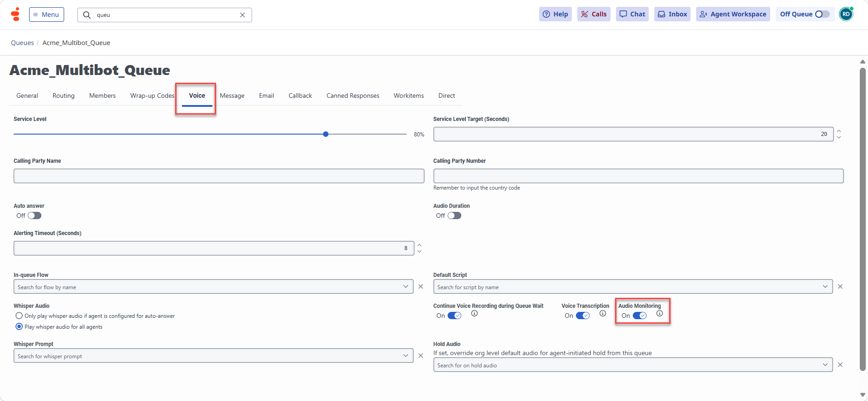Click the search magnifier icon
This screenshot has height=401, width=868.
[x=87, y=15]
